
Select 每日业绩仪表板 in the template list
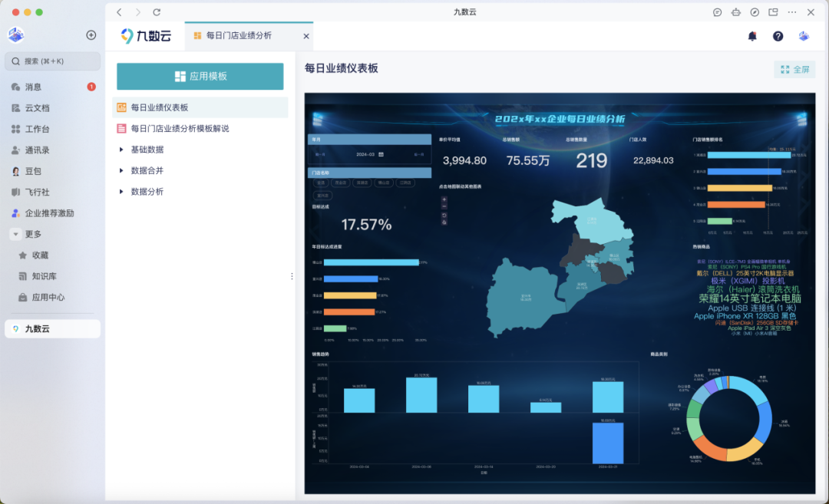[200, 107]
